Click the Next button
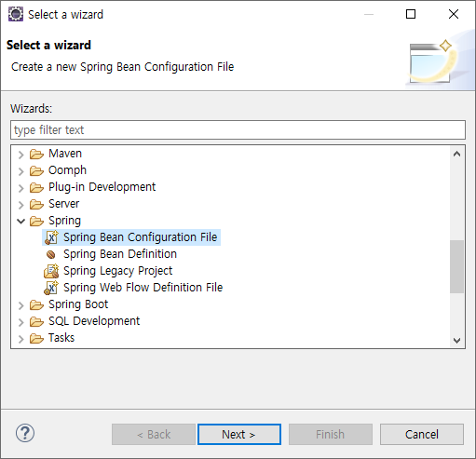Viewport: 476px width, 459px height. click(239, 434)
